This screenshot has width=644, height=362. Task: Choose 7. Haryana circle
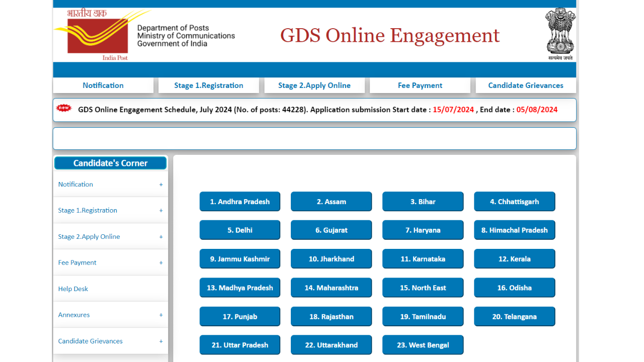point(423,230)
